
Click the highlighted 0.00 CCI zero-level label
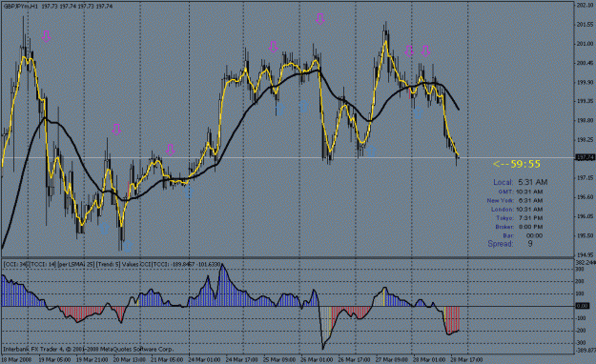[x=582, y=306]
